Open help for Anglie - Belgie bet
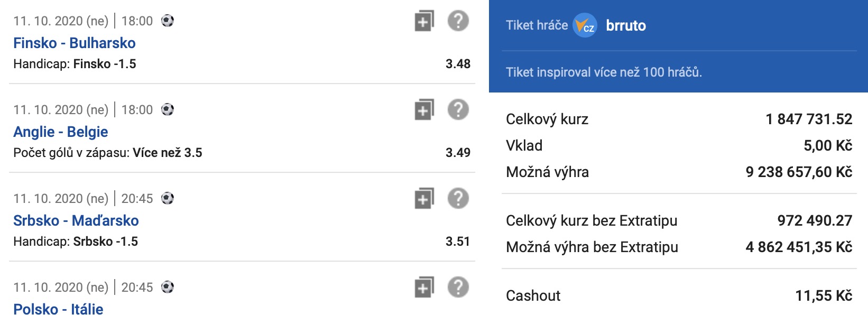 pyautogui.click(x=458, y=110)
